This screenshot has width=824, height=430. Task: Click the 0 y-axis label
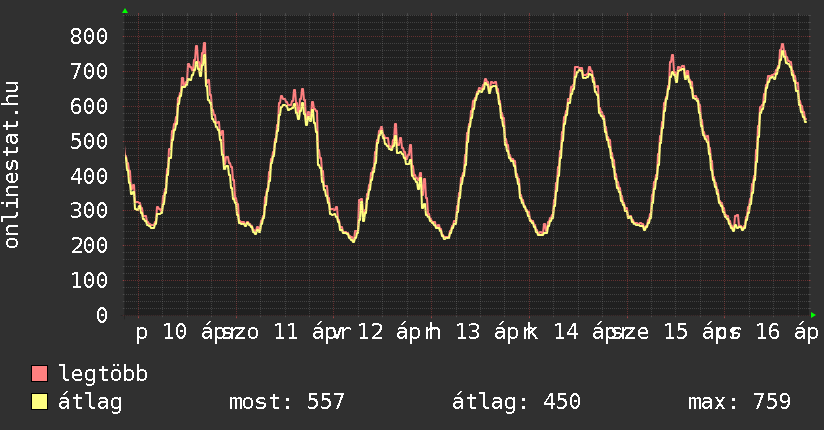(x=102, y=315)
